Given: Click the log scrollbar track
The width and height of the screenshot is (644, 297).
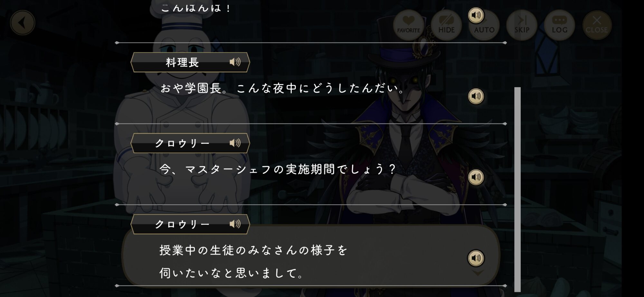Looking at the screenshot, I should tap(517, 189).
